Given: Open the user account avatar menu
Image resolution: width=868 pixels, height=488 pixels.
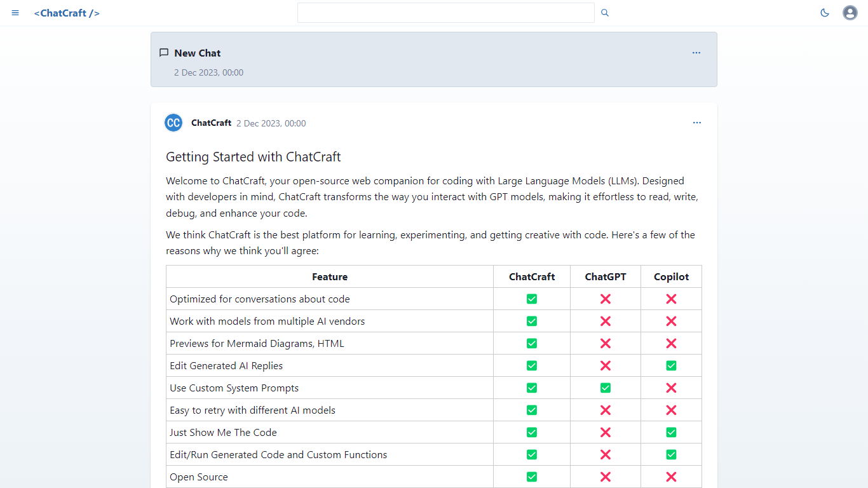Looking at the screenshot, I should pos(850,13).
